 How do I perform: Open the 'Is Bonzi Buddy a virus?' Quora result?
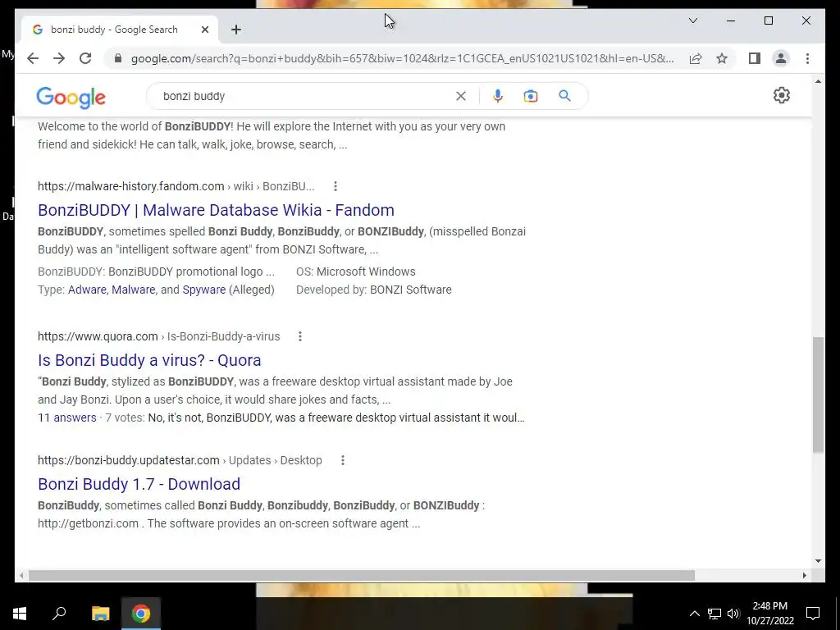(x=149, y=360)
